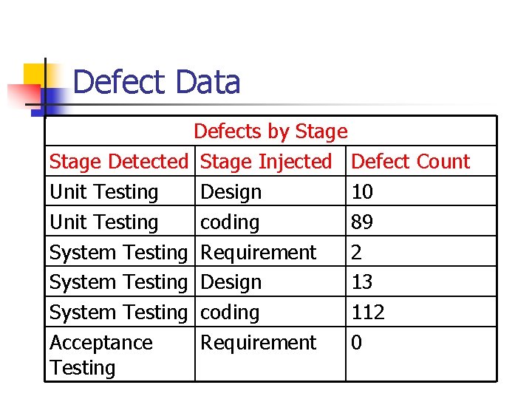The width and height of the screenshot is (532, 399).
Task: Select the first 'Unit Testing' cell
Action: (x=120, y=191)
